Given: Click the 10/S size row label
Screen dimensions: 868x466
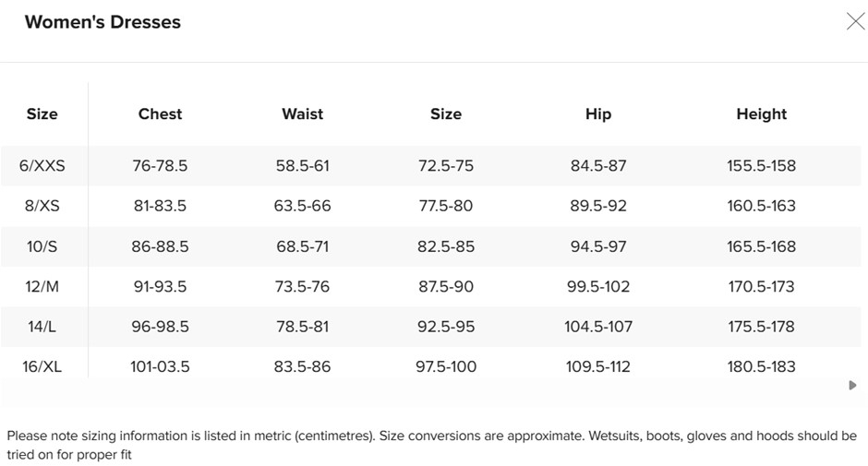Looking at the screenshot, I should (x=42, y=246).
